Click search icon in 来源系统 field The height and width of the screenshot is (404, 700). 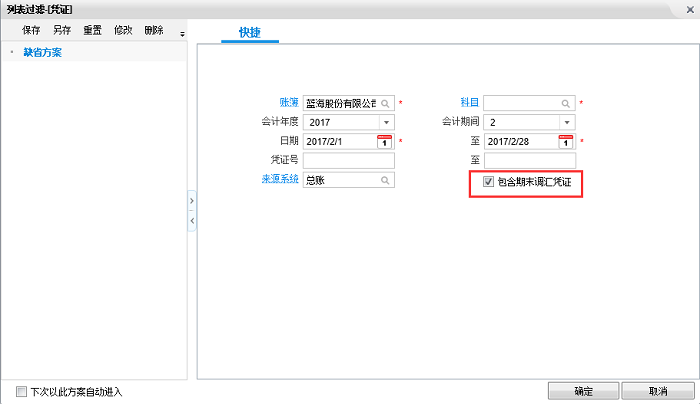tap(385, 180)
